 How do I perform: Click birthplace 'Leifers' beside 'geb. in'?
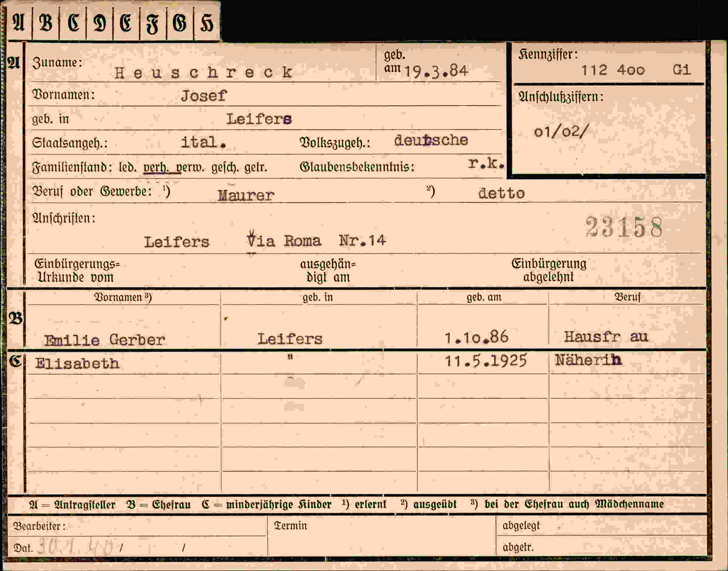tap(259, 119)
